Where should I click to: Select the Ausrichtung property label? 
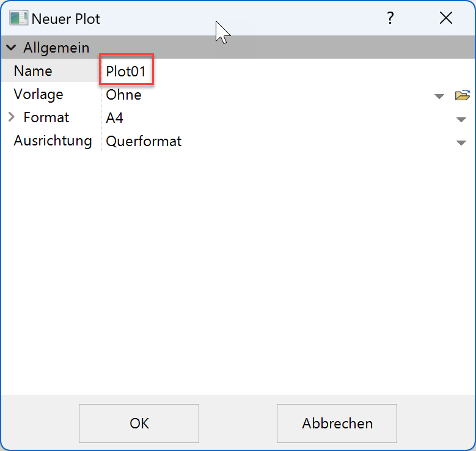(x=53, y=141)
